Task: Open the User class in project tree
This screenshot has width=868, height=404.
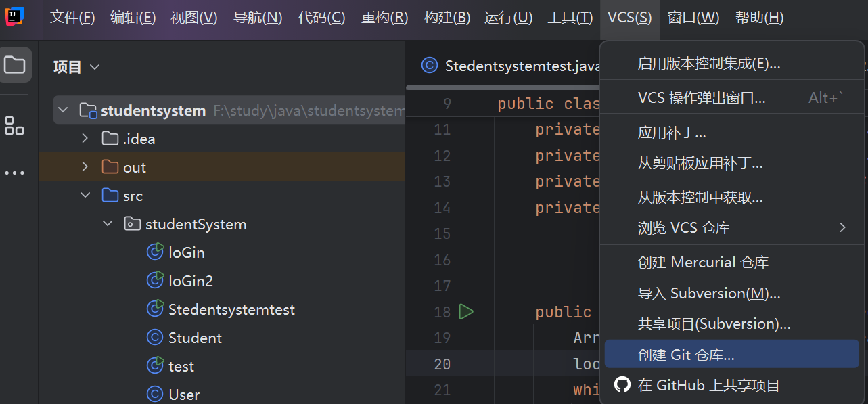Action: click(x=183, y=395)
